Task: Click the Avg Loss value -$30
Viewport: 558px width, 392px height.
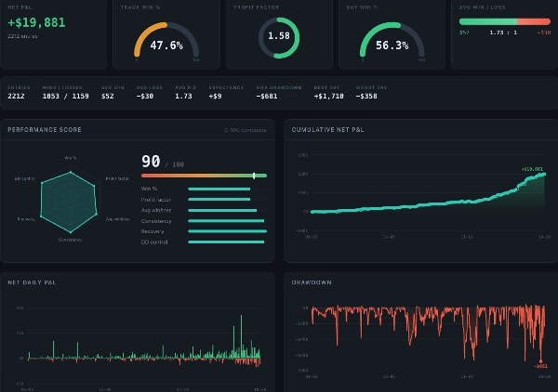Action: [x=145, y=96]
